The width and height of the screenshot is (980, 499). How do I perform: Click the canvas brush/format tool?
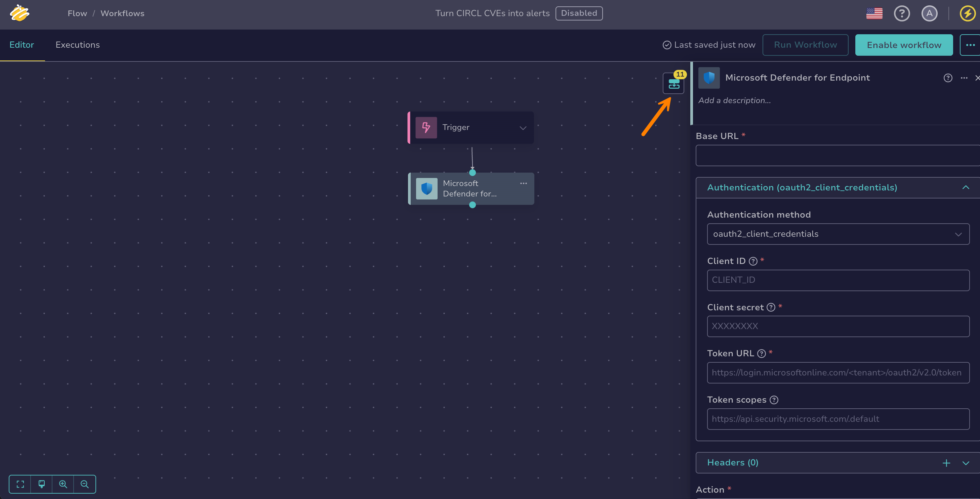pyautogui.click(x=41, y=484)
